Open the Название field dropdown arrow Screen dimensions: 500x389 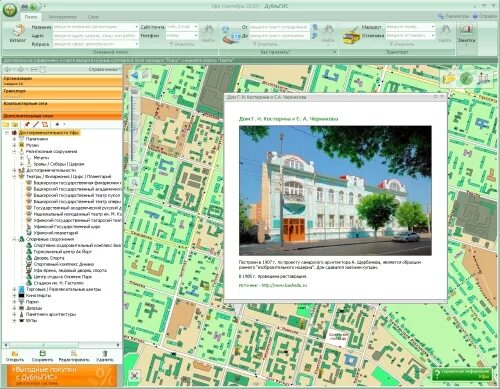[136, 27]
